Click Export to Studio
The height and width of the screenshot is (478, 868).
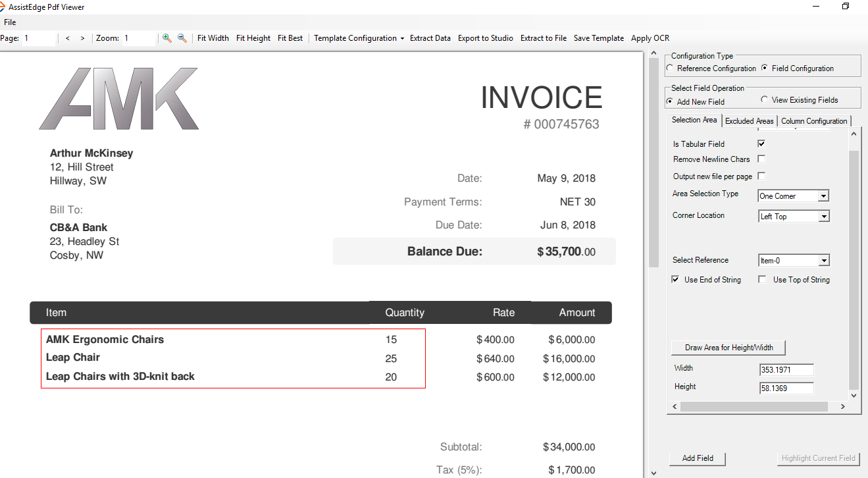(x=486, y=38)
